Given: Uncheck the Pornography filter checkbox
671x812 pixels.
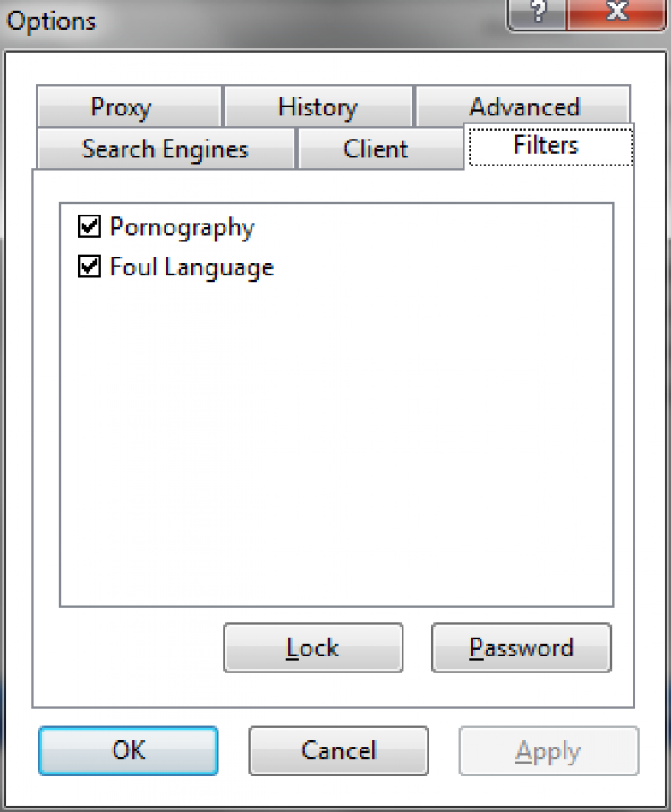Looking at the screenshot, I should 89,227.
